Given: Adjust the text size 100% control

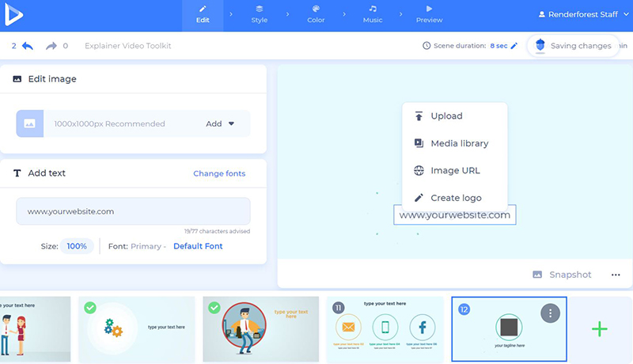Looking at the screenshot, I should [77, 246].
